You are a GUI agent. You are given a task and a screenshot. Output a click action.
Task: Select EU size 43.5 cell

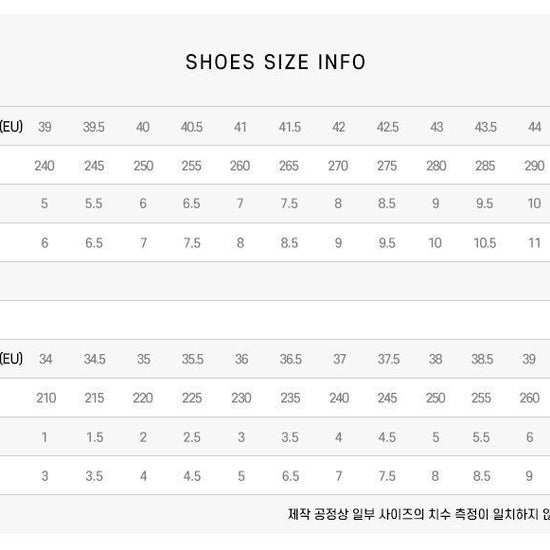485,127
